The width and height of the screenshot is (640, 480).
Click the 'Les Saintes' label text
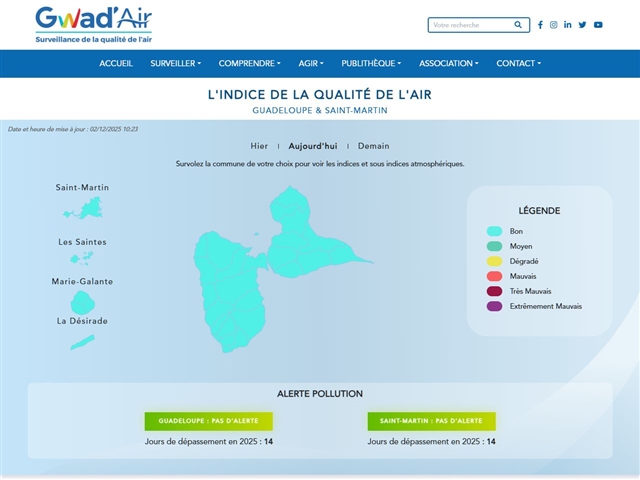(x=82, y=242)
